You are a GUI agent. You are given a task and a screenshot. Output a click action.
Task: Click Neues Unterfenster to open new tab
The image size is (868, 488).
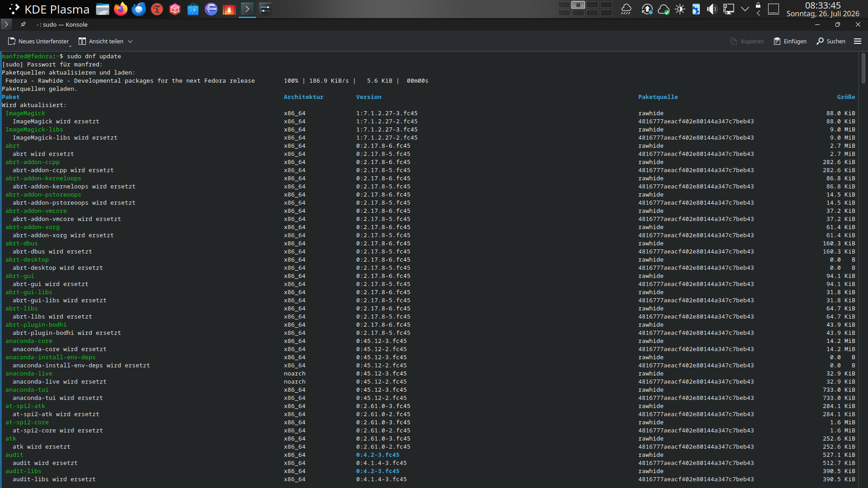[39, 41]
